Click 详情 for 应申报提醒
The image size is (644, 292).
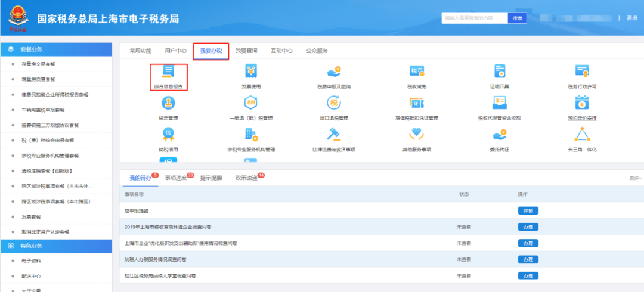(x=528, y=211)
